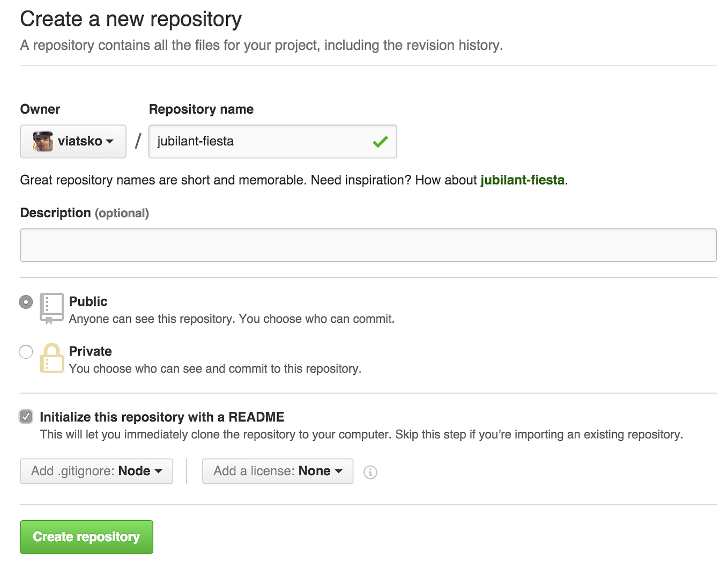This screenshot has width=728, height=568.
Task: Click the license info circle icon
Action: [370, 472]
